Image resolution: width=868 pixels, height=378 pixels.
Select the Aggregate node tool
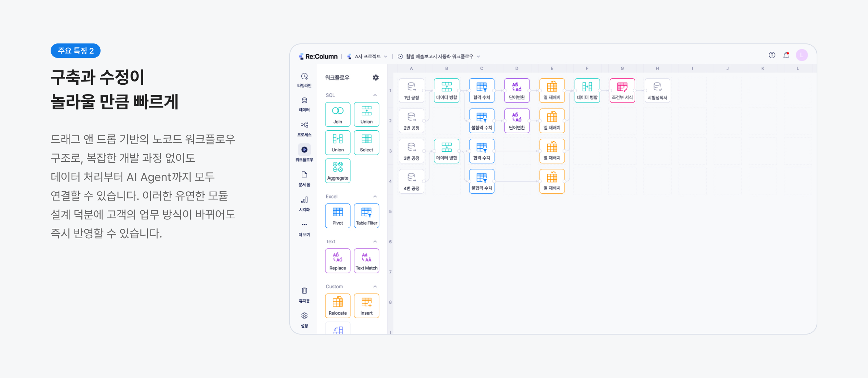[337, 171]
